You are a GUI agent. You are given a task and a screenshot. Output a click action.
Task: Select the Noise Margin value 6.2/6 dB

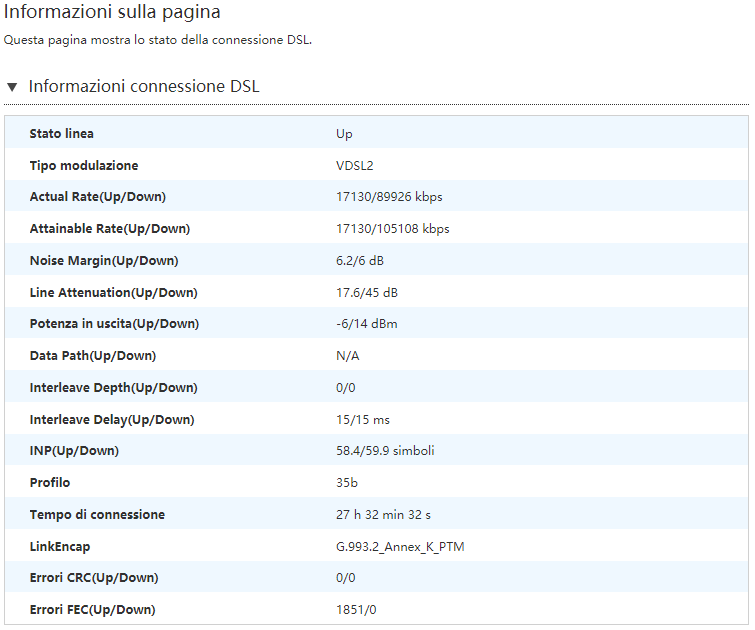point(360,261)
